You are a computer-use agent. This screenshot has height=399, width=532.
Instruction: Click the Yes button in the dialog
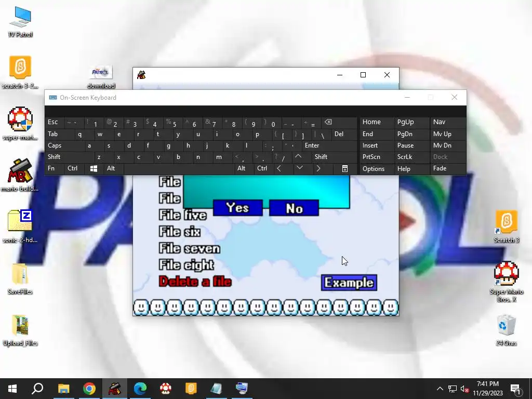tap(238, 208)
